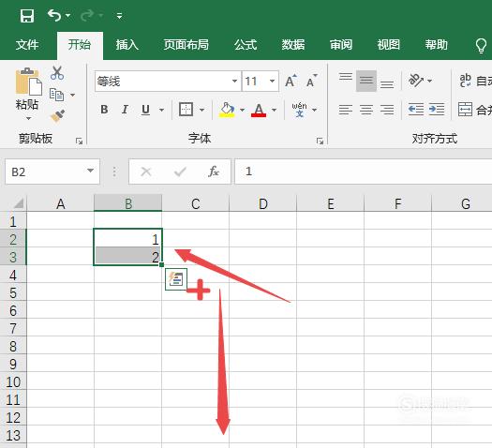Open the 文件 menu tab
This screenshot has height=448, width=492.
pos(27,45)
